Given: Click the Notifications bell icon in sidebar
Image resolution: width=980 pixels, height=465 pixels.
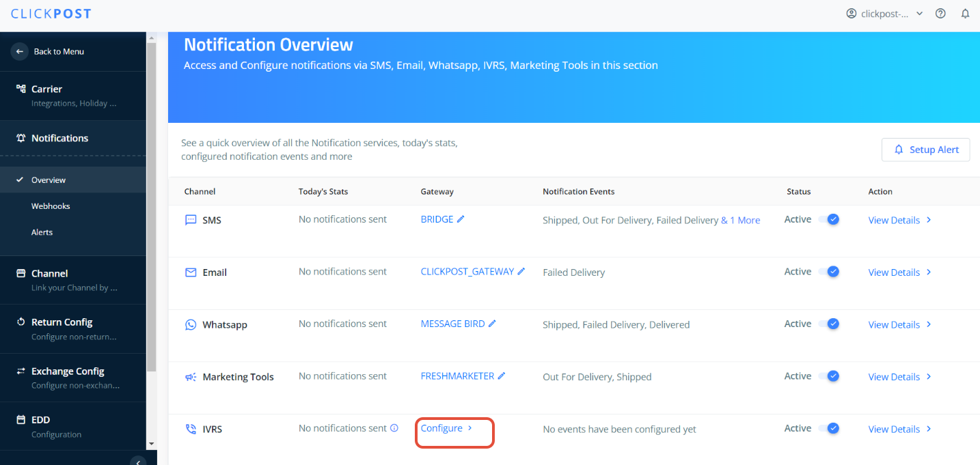Looking at the screenshot, I should pos(21,138).
